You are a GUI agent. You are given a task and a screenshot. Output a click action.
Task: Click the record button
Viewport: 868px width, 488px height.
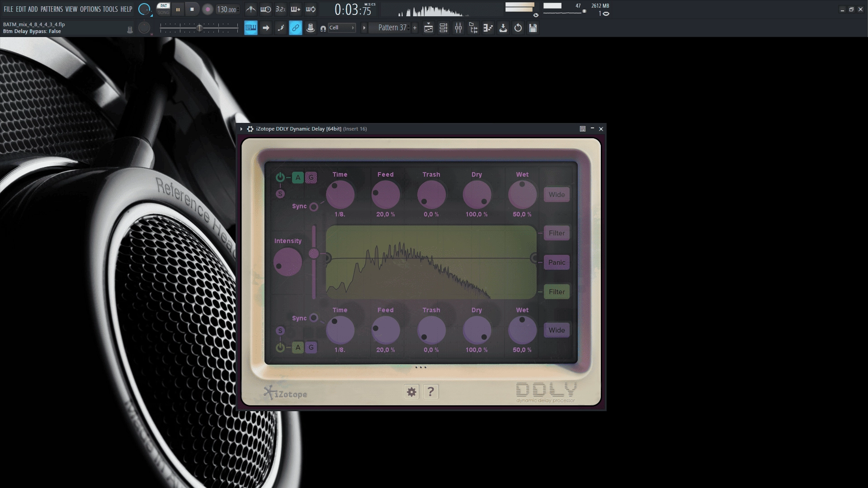pyautogui.click(x=208, y=9)
